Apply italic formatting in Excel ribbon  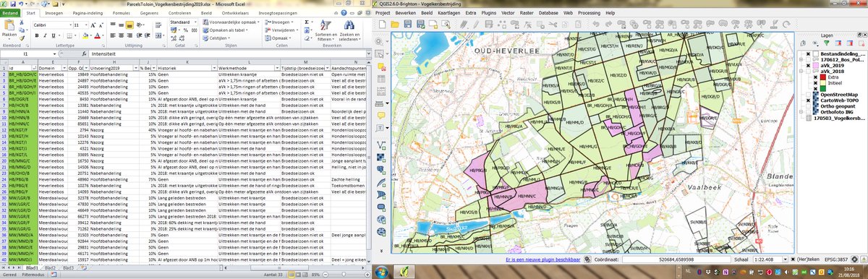[x=45, y=35]
